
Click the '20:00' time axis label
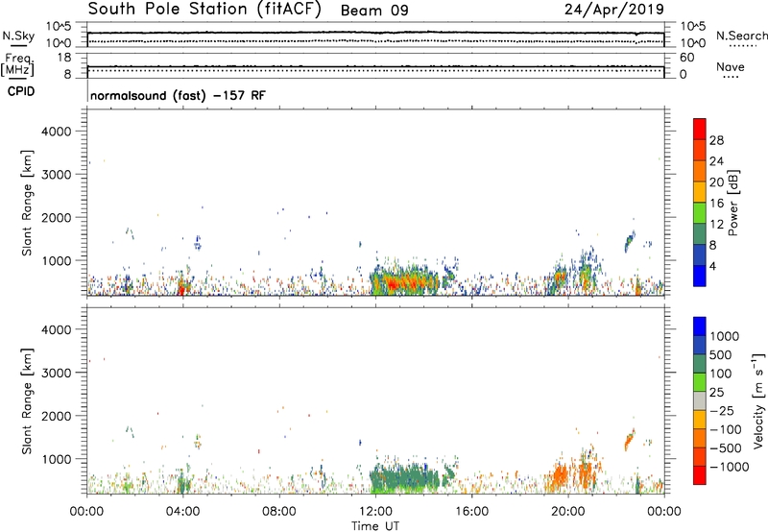pos(567,512)
